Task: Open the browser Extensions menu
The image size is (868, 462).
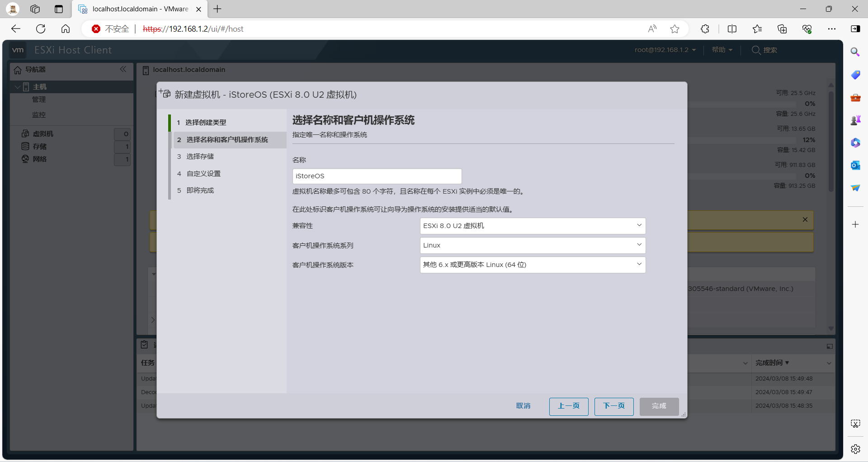Action: click(705, 29)
